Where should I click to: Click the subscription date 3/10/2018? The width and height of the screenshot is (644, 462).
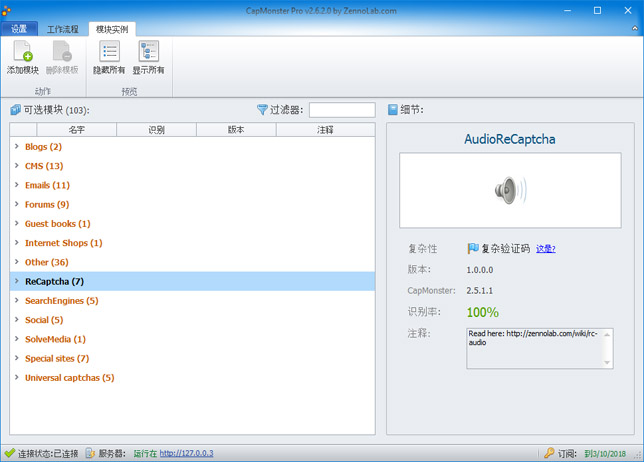pos(605,453)
